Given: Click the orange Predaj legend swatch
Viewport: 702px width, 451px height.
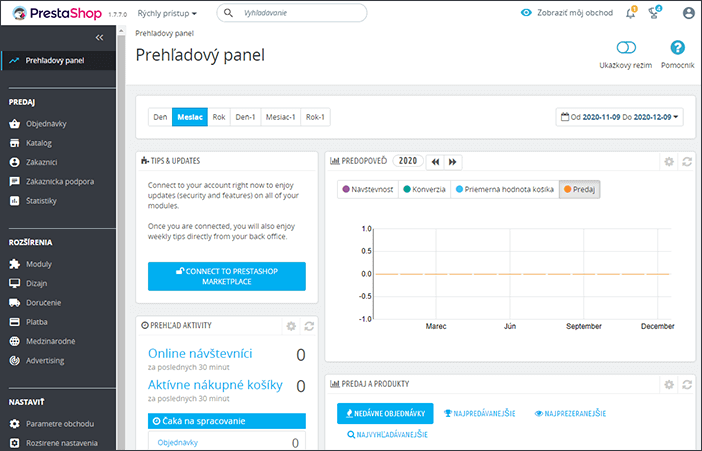Looking at the screenshot, I should click(x=567, y=189).
